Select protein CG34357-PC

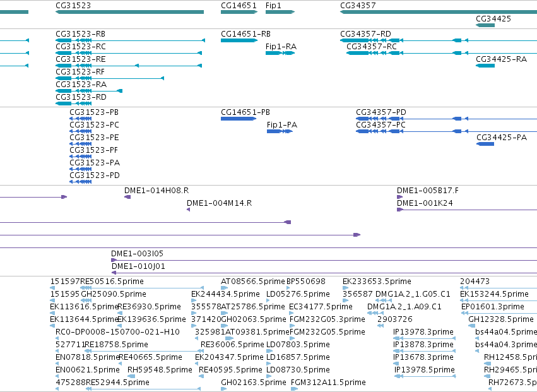click(381, 125)
